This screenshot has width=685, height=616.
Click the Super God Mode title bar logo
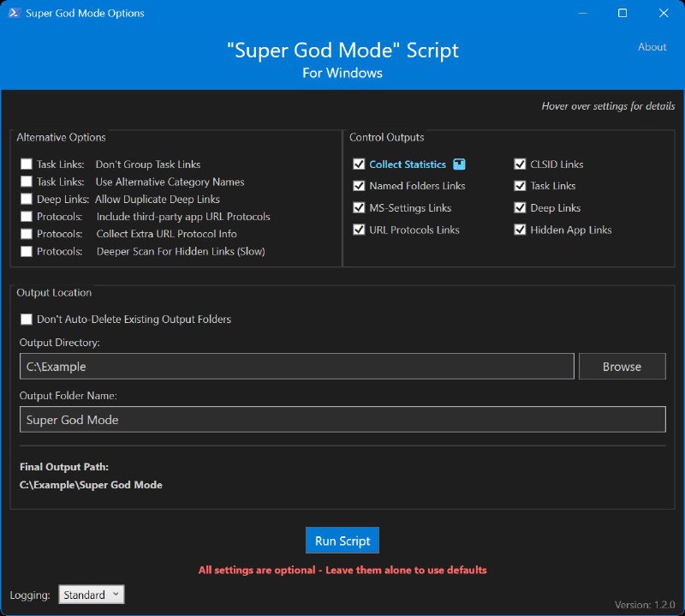(x=13, y=13)
